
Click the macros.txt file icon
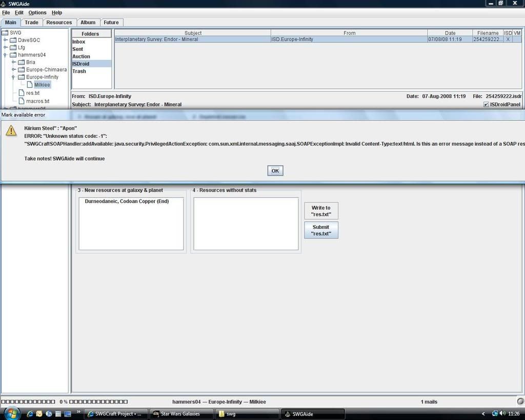[x=22, y=101]
